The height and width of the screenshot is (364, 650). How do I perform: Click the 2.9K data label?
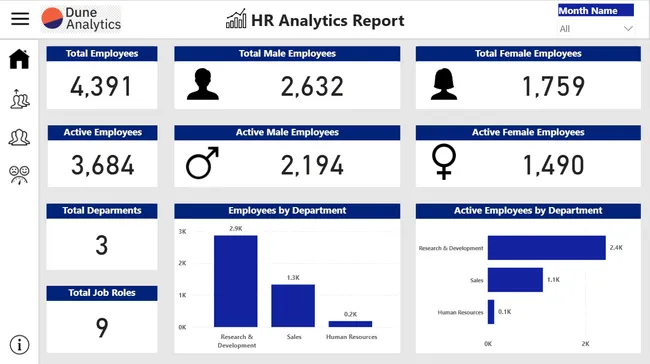coord(235,228)
